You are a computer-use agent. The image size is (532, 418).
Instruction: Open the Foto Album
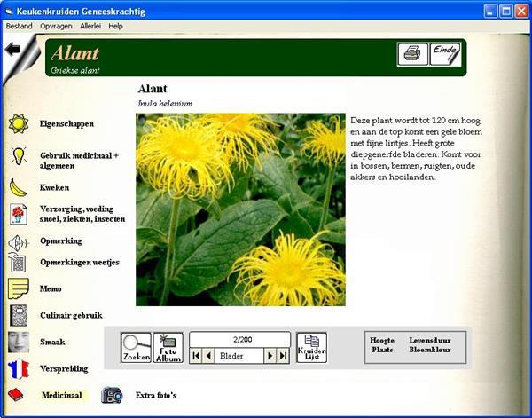click(x=168, y=347)
